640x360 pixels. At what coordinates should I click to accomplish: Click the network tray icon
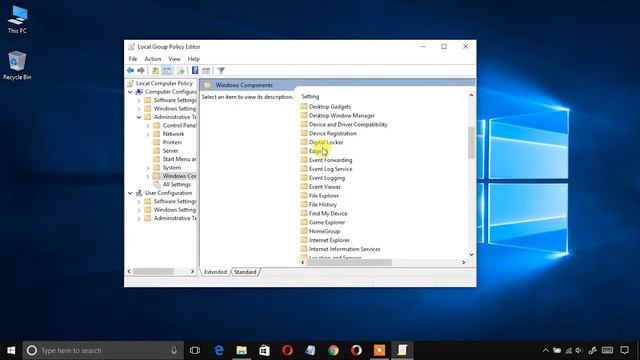pos(569,350)
